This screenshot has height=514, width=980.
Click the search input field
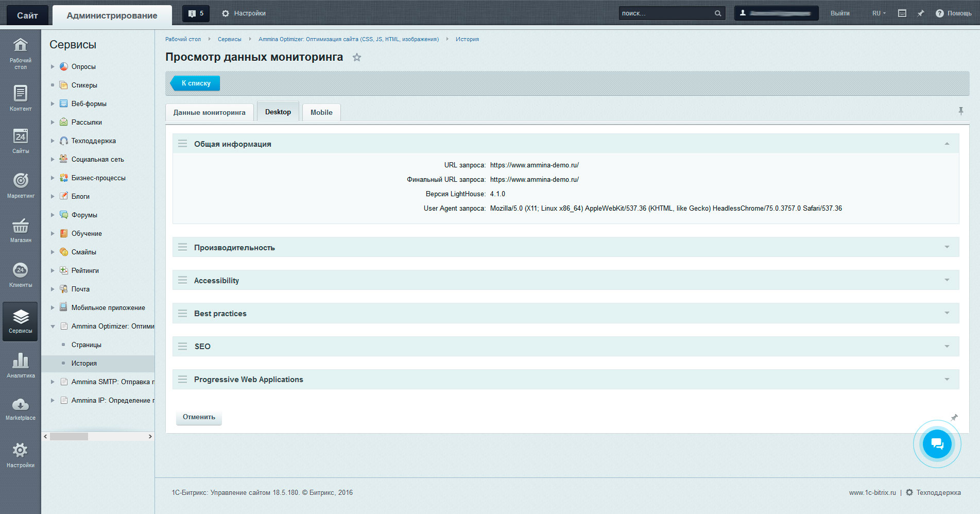point(666,13)
